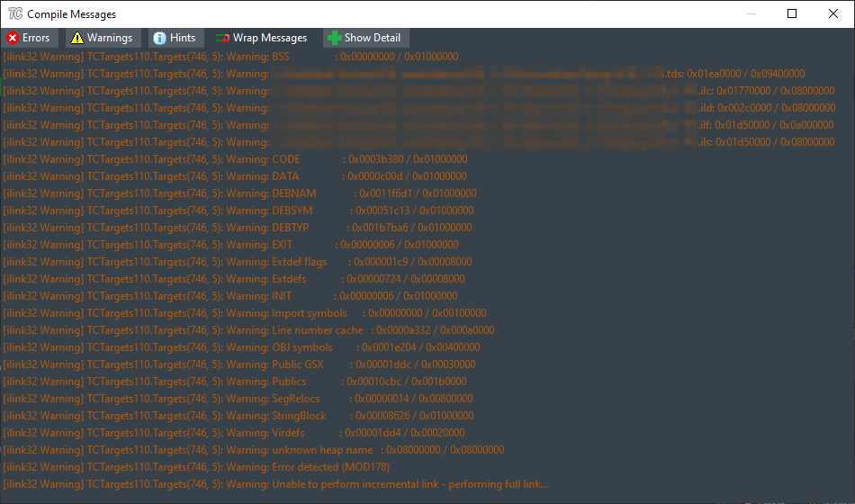The height and width of the screenshot is (504, 855).
Task: Toggle the Warnings filter with yellow triangle
Action: (x=102, y=38)
